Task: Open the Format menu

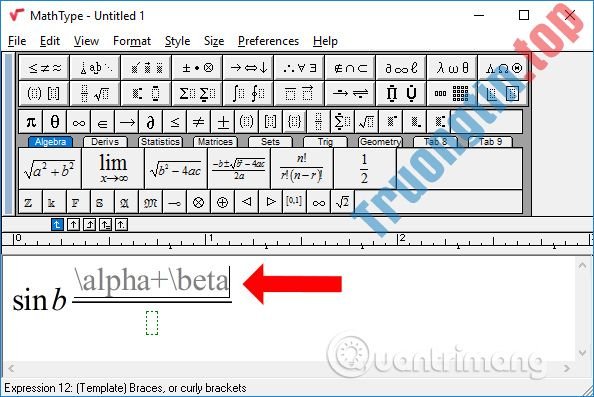Action: click(x=132, y=41)
